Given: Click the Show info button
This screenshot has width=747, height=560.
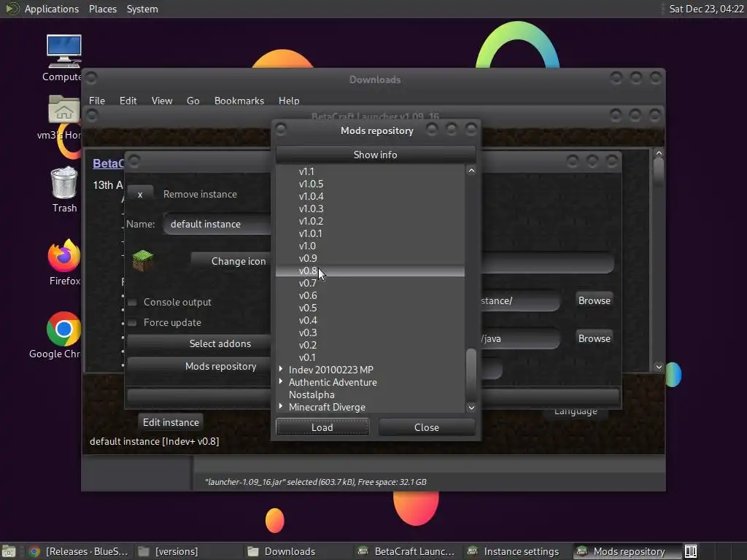Looking at the screenshot, I should tap(376, 155).
